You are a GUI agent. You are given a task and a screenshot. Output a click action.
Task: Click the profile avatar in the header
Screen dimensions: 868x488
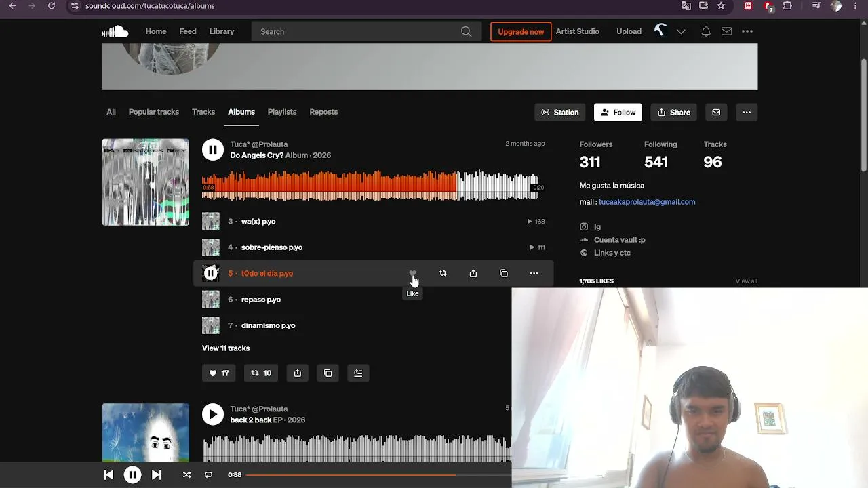click(x=660, y=31)
